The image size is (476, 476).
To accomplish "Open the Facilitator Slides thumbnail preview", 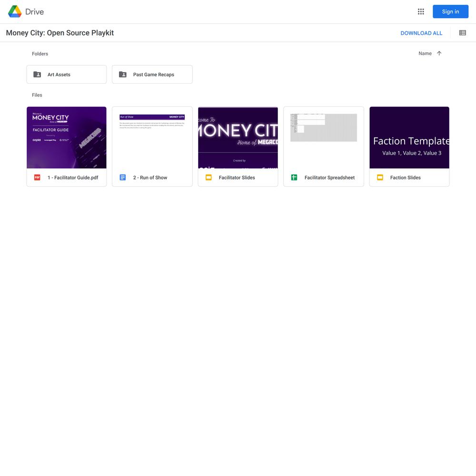I will coord(238,138).
